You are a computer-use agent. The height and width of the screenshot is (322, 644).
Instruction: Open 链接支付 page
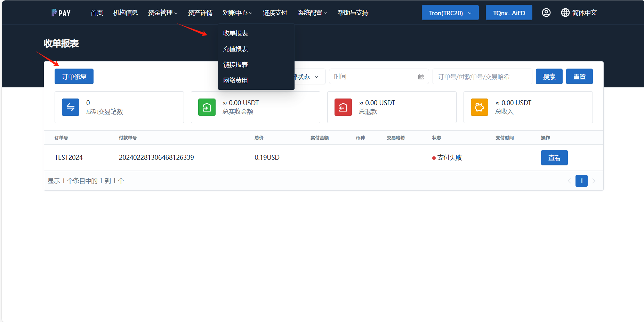tap(275, 13)
